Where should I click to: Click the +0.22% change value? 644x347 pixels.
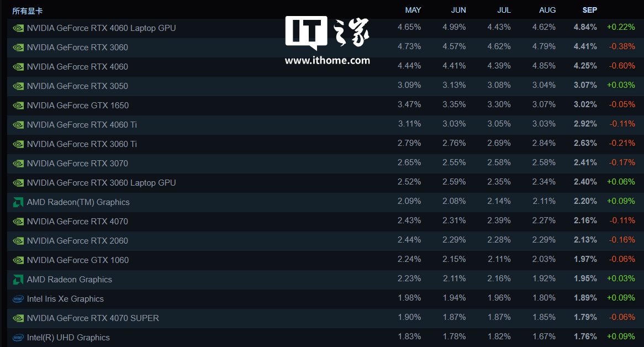click(x=621, y=27)
